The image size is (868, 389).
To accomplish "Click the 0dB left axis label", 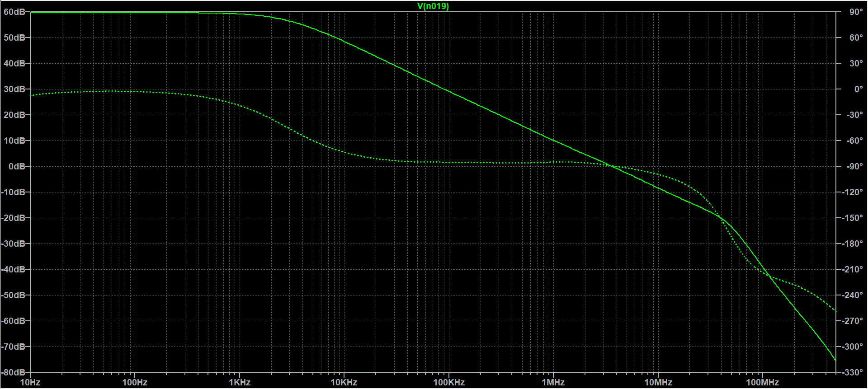I will (x=17, y=167).
